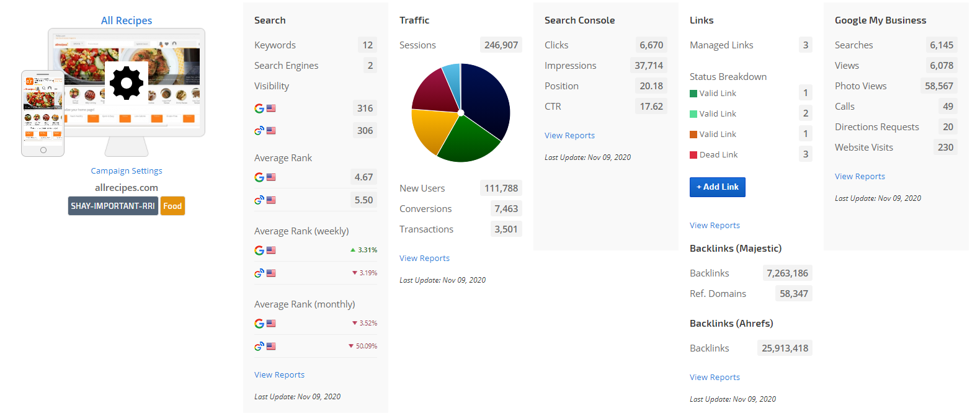
Task: Click the mobile phone preview thumbnail
Action: coord(43,113)
